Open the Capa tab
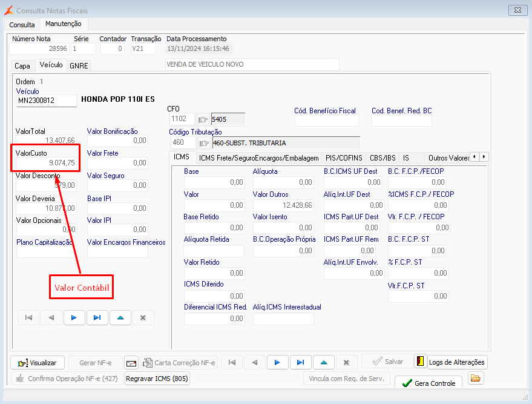The width and height of the screenshot is (532, 404). 22,65
